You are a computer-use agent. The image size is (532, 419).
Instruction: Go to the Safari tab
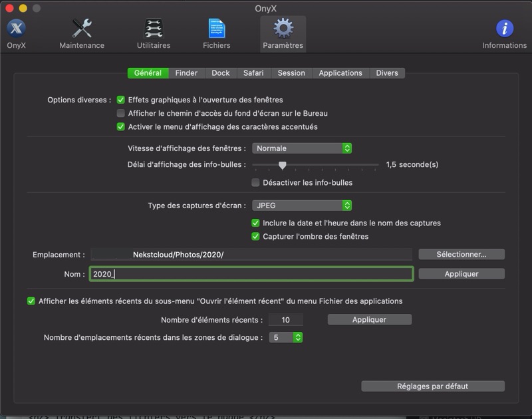(253, 73)
